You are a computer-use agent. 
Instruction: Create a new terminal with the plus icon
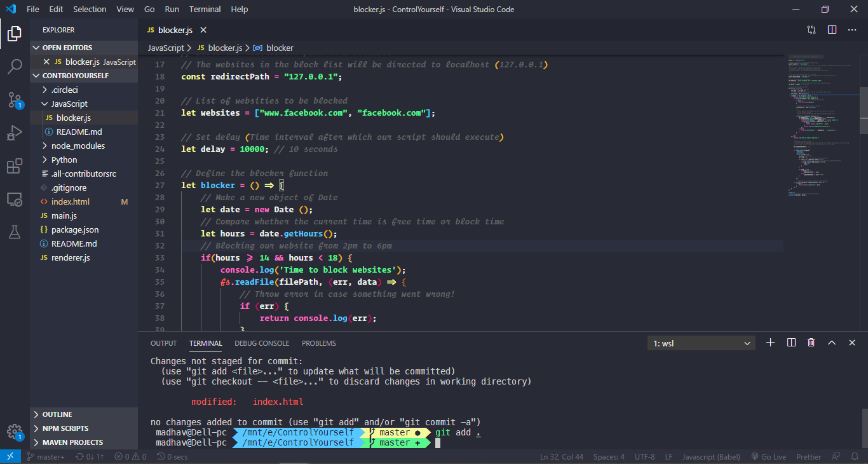(x=770, y=342)
